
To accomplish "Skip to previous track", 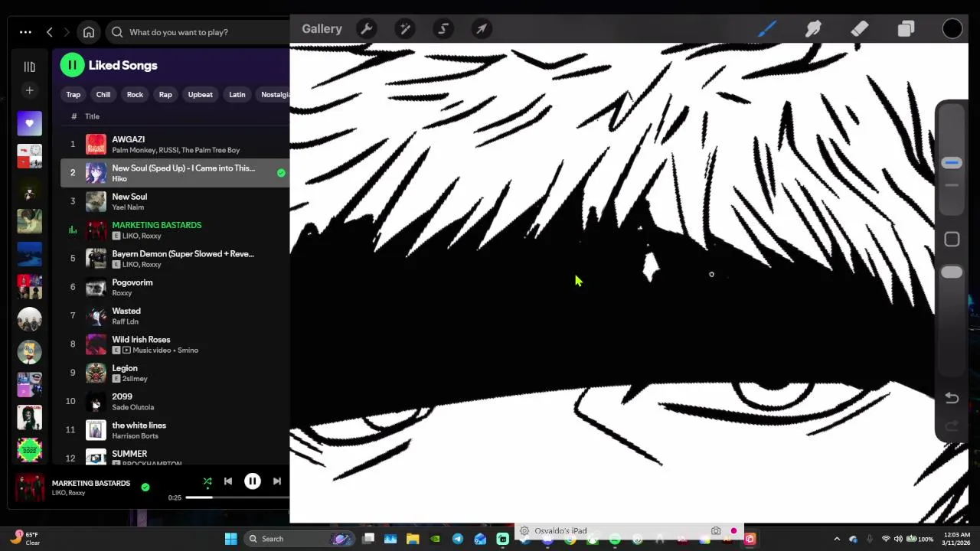I will 227,481.
